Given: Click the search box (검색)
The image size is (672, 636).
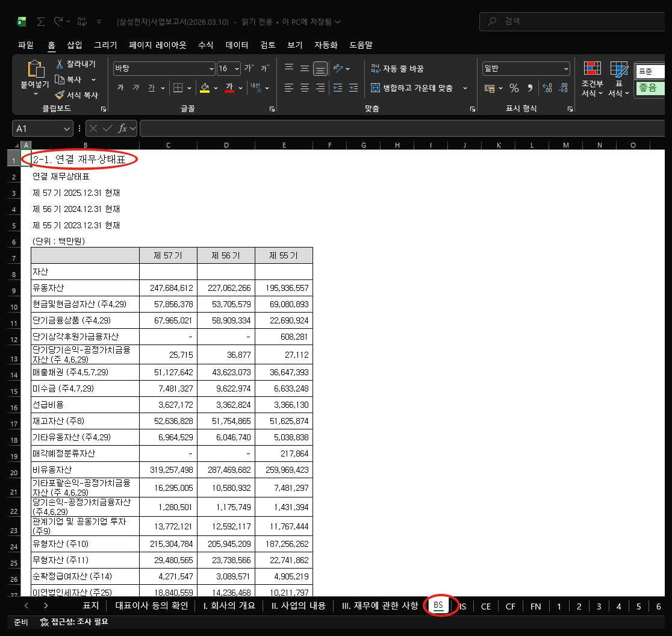Looking at the screenshot, I should [572, 22].
